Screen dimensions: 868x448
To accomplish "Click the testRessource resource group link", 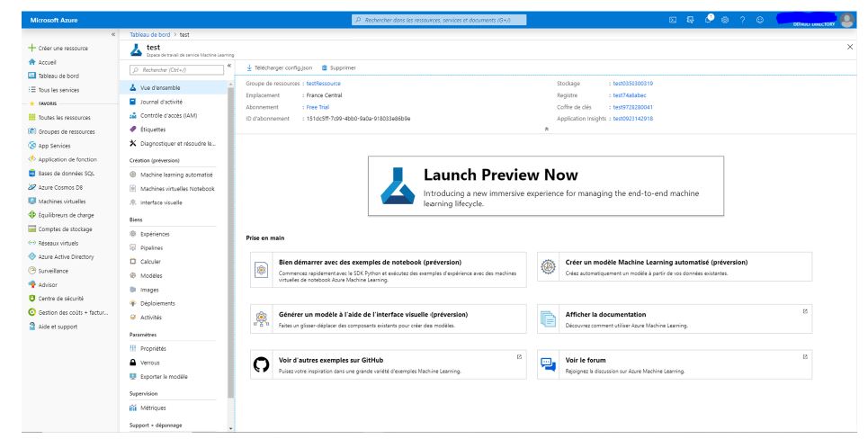I will pos(323,84).
